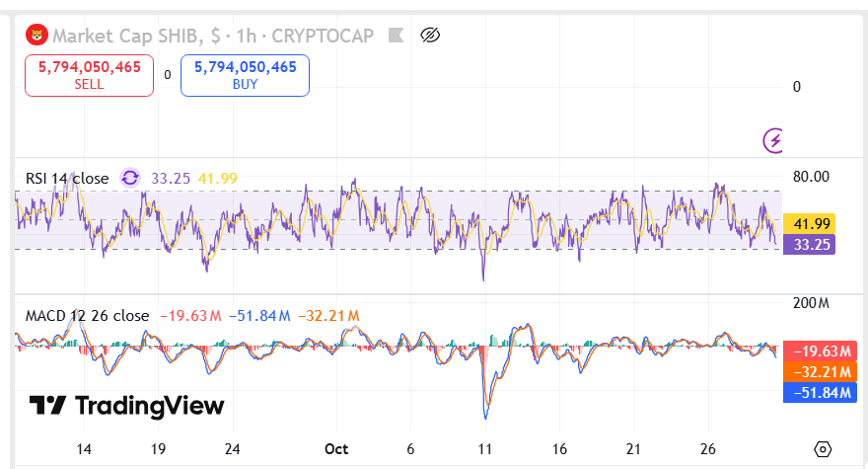
Task: Click the CRYPTOCAP exchange label
Action: tap(323, 36)
